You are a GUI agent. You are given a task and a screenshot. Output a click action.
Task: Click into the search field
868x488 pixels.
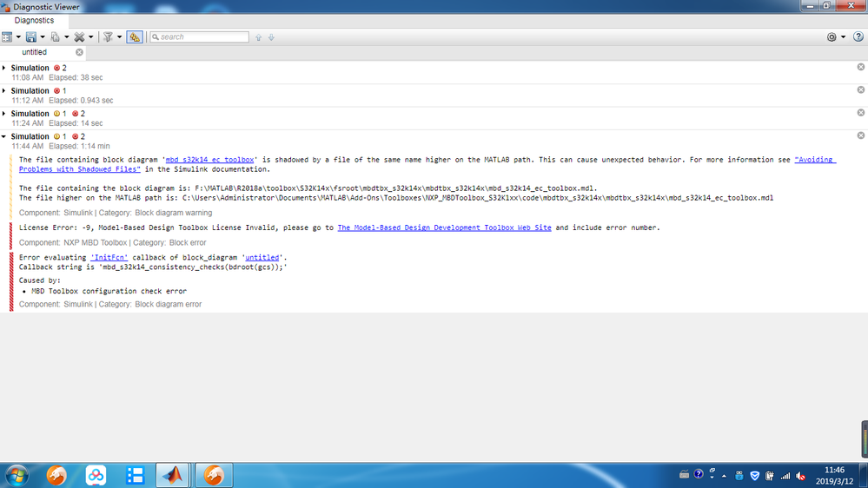(x=200, y=37)
